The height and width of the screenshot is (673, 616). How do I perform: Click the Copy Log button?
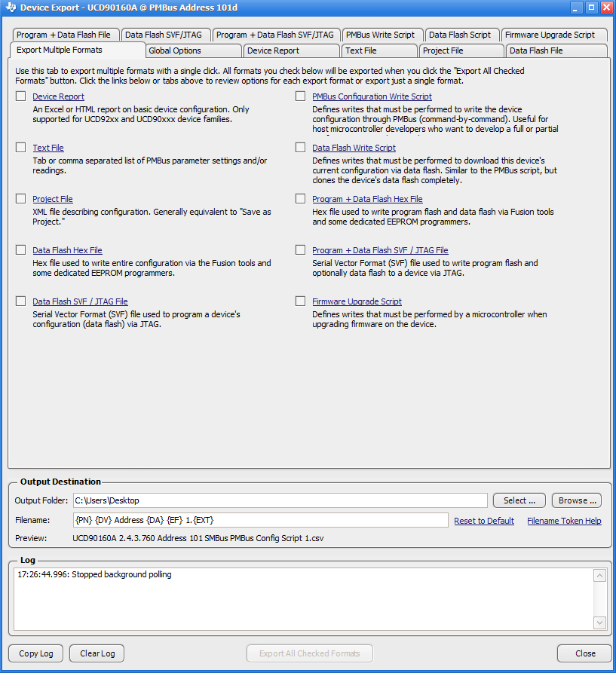pos(35,653)
